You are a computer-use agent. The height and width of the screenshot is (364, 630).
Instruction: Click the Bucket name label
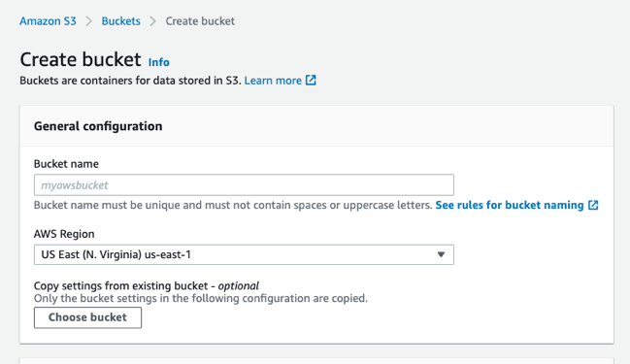pyautogui.click(x=66, y=164)
